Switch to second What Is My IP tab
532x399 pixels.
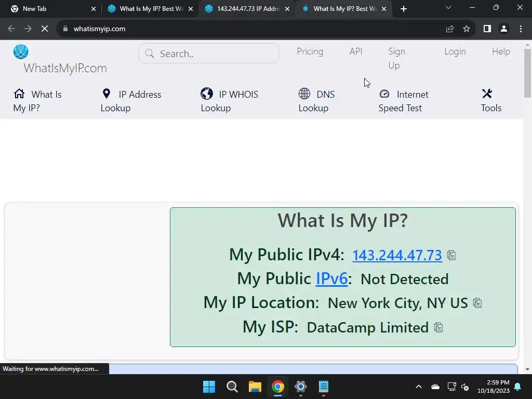coord(150,9)
